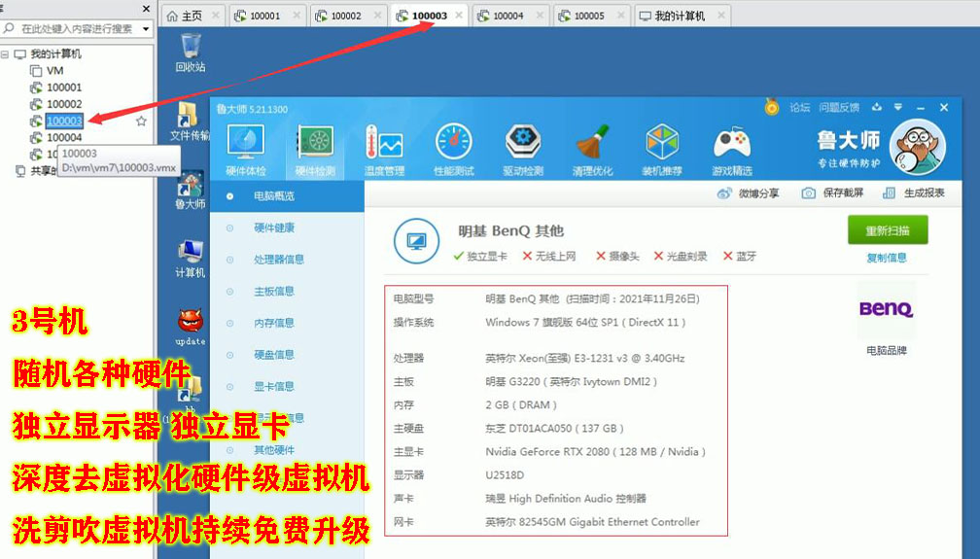Click the 复制信息 copy info link
This screenshot has height=559, width=980.
coord(887,258)
